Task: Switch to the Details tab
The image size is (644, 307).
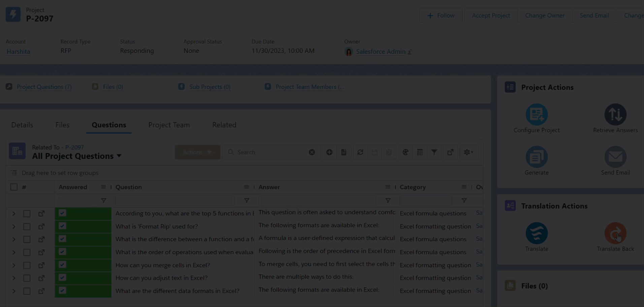Action: 22,125
